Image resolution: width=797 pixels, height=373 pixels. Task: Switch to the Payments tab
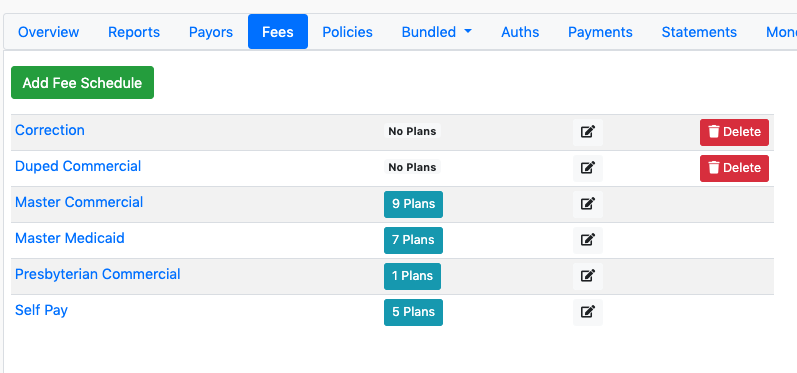[600, 32]
